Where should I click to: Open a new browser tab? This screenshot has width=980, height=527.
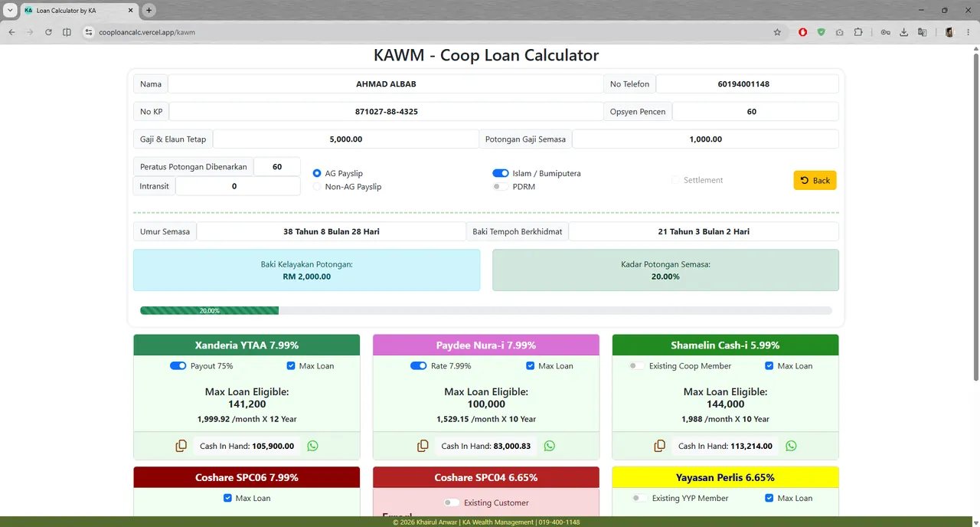pos(149,11)
